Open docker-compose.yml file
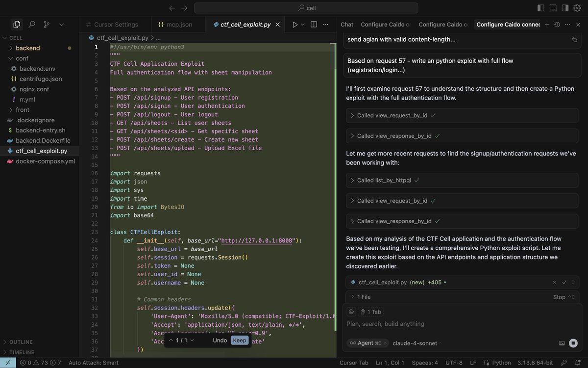This screenshot has height=368, width=588. pyautogui.click(x=39, y=161)
